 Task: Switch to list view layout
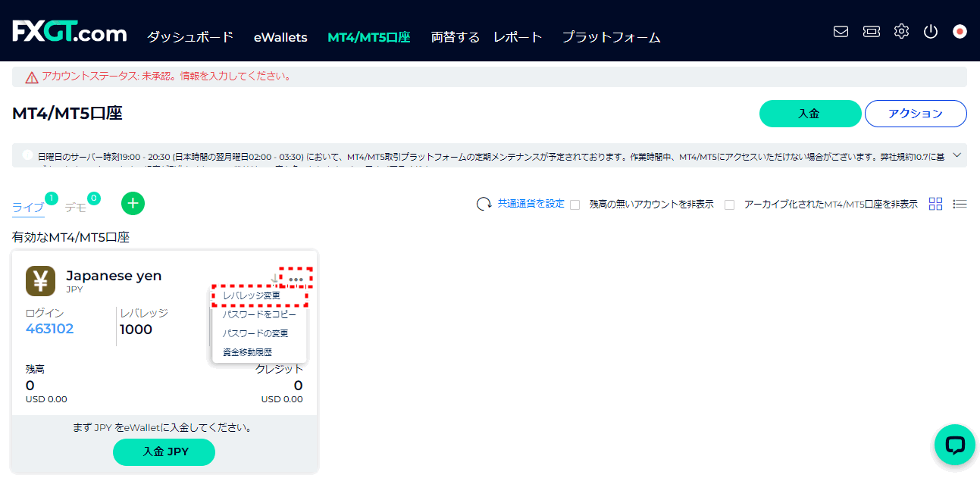(960, 204)
